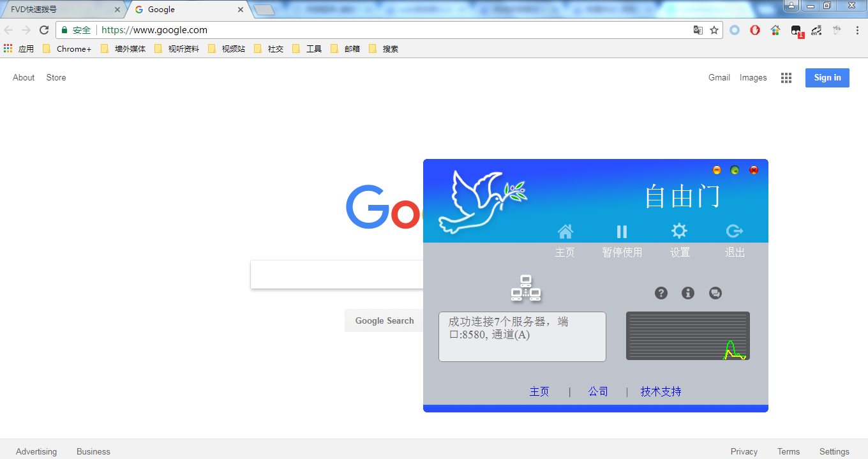Click the orange minimize dot in Freegate
This screenshot has width=868, height=459.
[x=717, y=170]
